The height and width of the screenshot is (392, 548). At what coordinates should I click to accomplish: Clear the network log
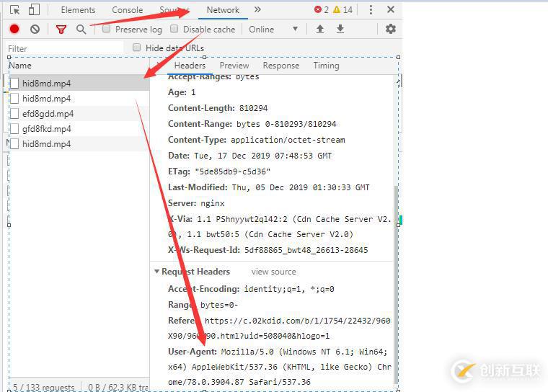coord(35,29)
